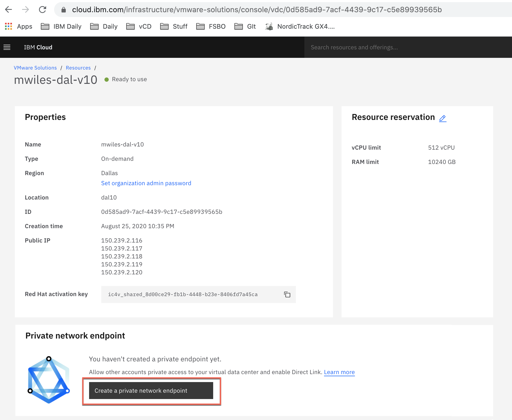Go to VMware Solutions breadcrumb
Viewport: 512px width, 420px height.
point(35,68)
